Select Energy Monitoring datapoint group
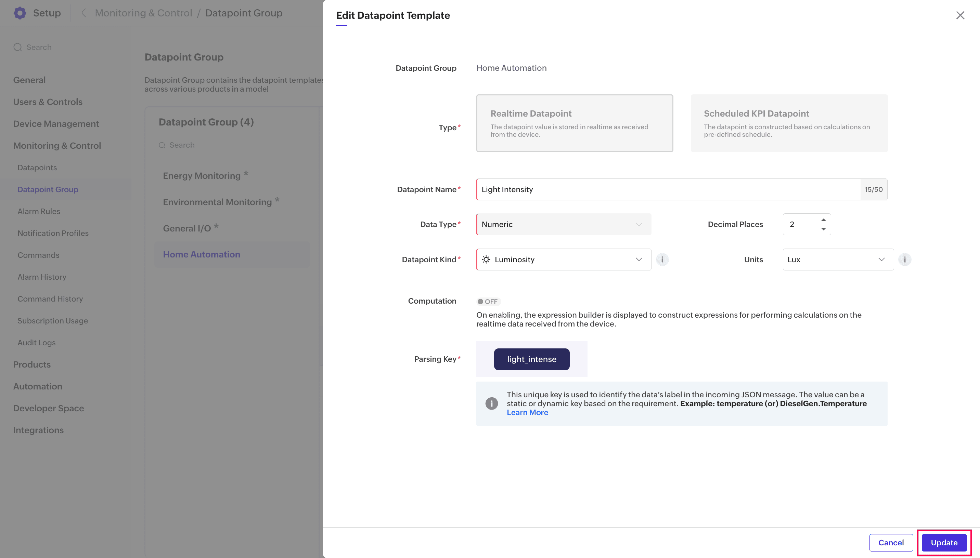Screen dimensions: 980x558 tap(202, 175)
